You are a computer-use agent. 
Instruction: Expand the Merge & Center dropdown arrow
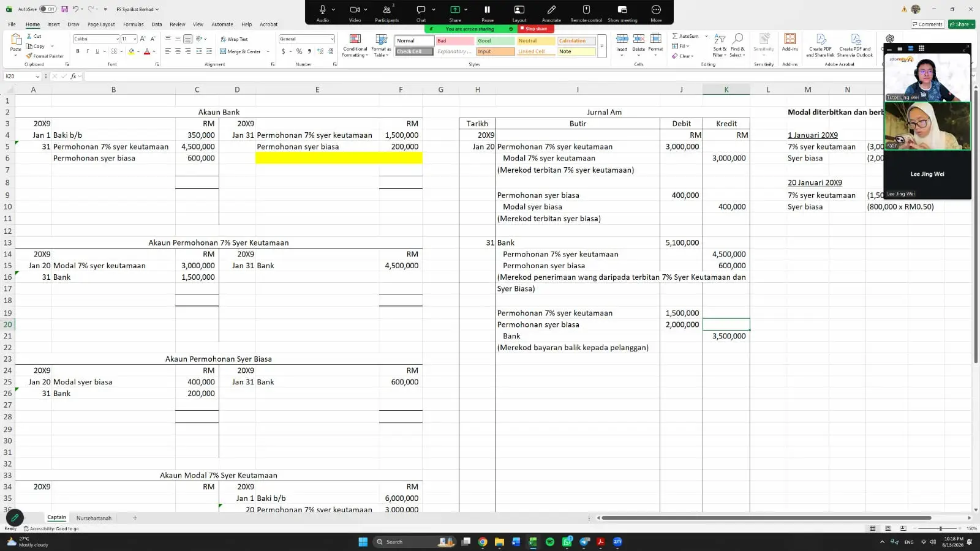(268, 51)
